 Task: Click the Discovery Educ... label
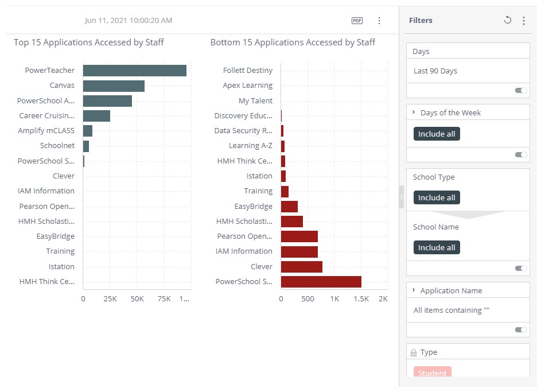(x=243, y=115)
